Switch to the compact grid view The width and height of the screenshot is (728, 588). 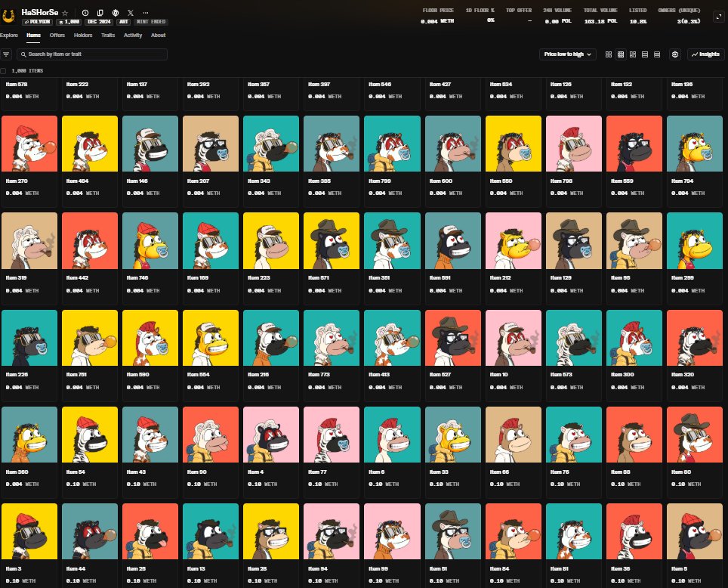pyautogui.click(x=620, y=54)
